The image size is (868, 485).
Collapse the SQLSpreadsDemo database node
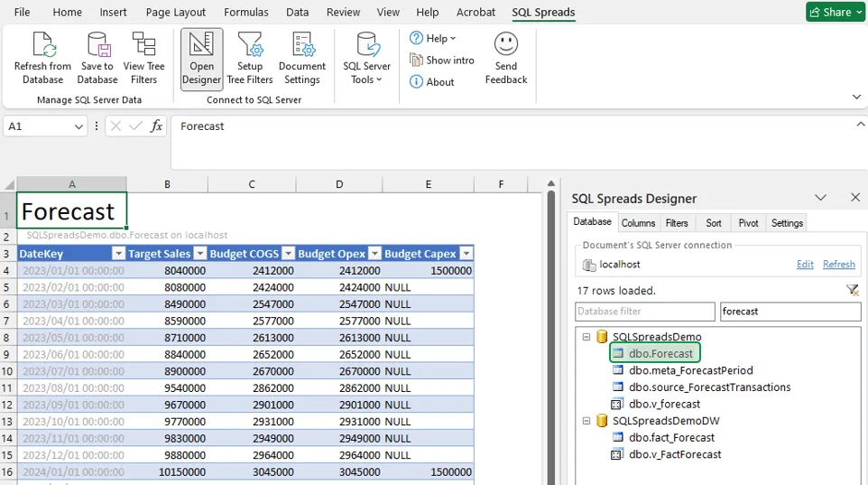pyautogui.click(x=586, y=337)
